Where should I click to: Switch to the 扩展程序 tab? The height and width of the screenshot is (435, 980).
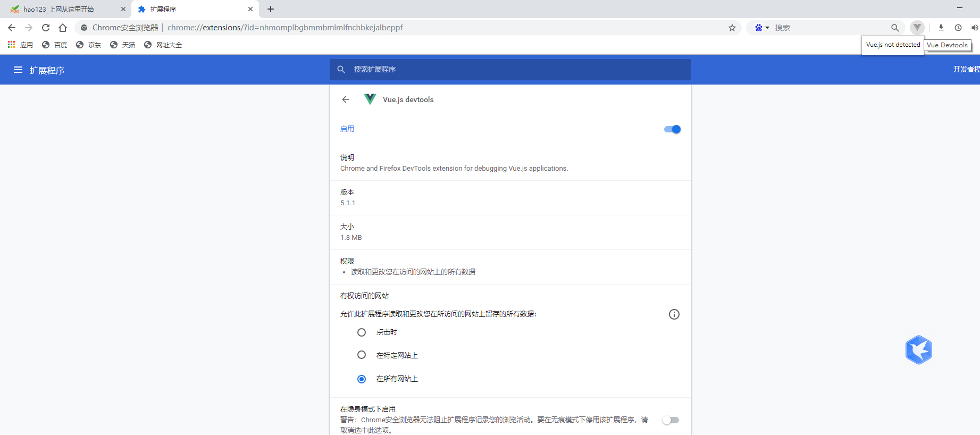click(x=195, y=9)
